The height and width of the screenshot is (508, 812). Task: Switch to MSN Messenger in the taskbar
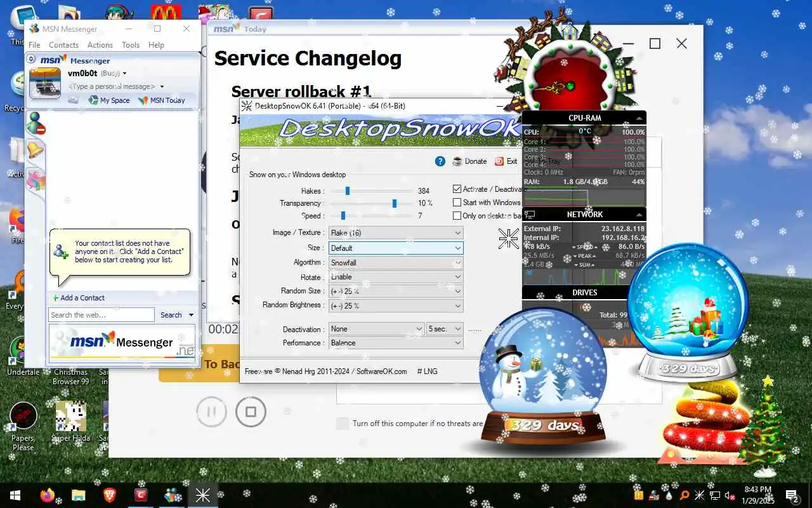(172, 495)
